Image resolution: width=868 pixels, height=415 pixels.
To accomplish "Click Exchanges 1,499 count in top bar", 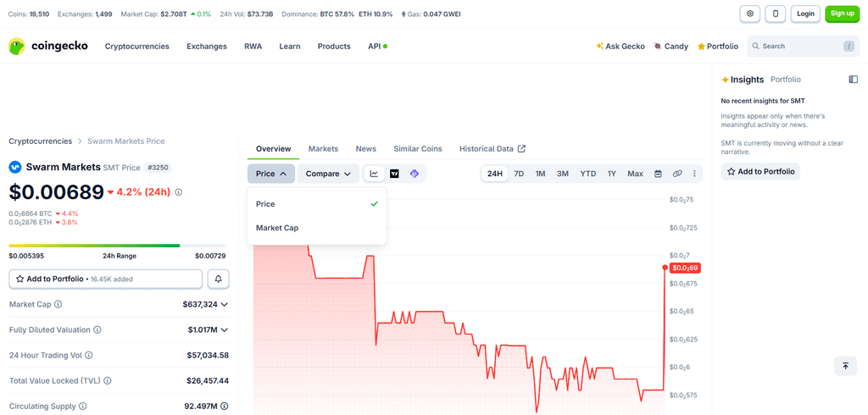I will point(85,14).
